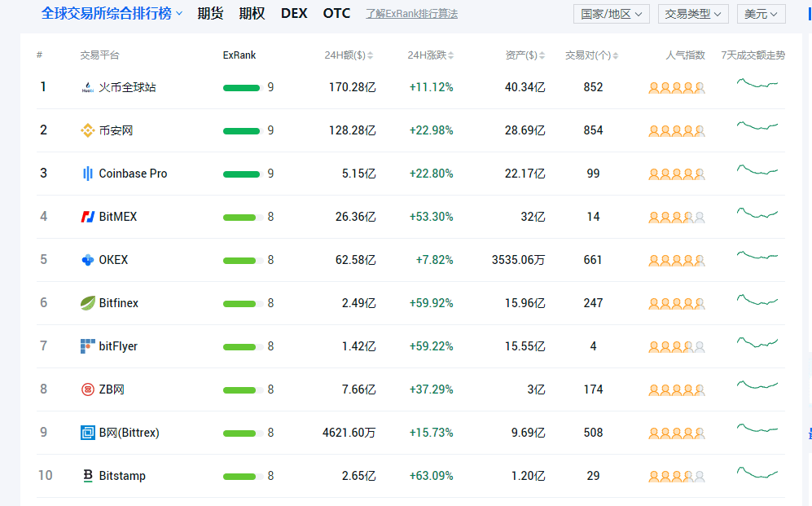Click the BitMEX logo icon
This screenshot has height=506, width=812.
(x=88, y=217)
